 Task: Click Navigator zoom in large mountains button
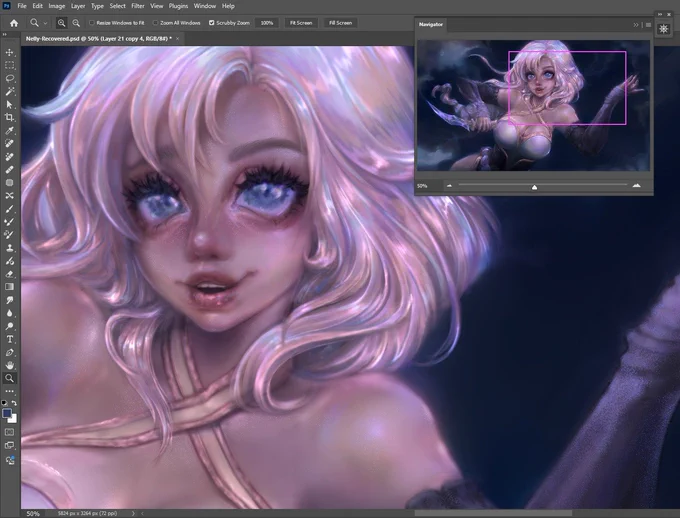636,185
